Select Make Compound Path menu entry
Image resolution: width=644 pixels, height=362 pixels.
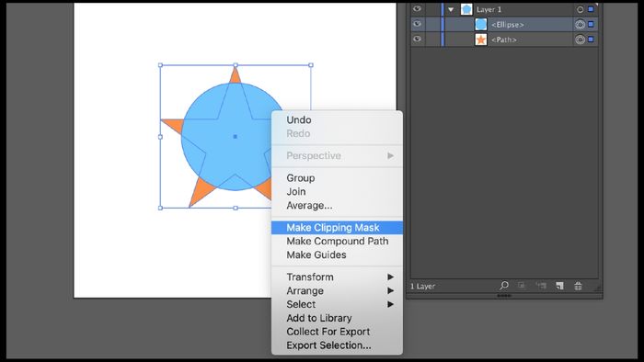[337, 241]
